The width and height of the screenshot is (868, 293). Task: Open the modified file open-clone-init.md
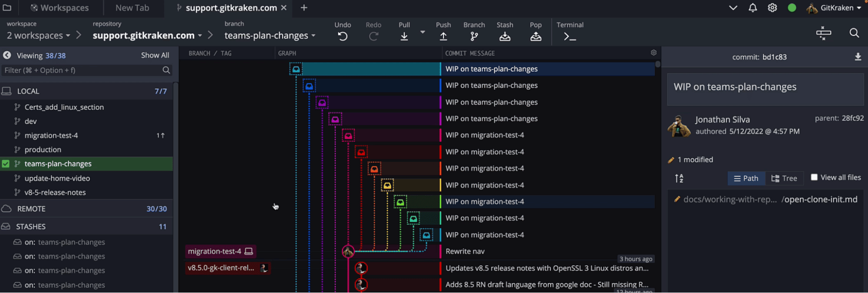(x=766, y=199)
